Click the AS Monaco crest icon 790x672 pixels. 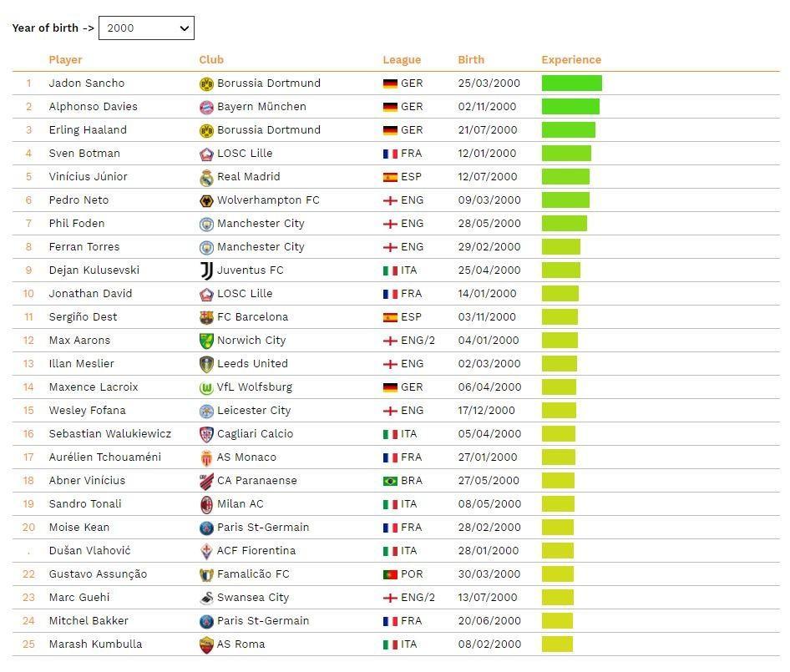click(x=206, y=458)
